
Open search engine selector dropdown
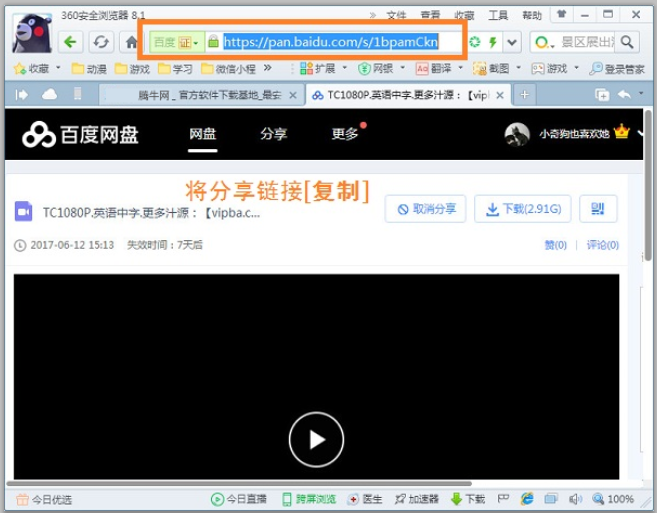click(544, 42)
